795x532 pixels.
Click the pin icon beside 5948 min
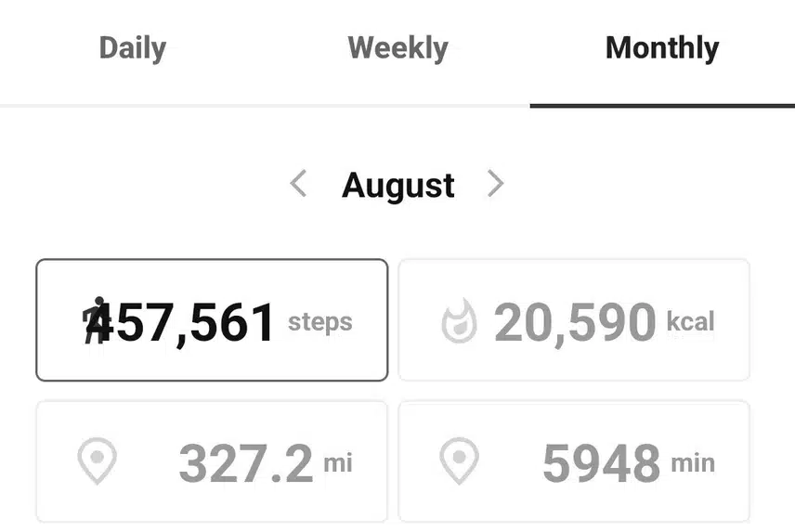point(459,461)
